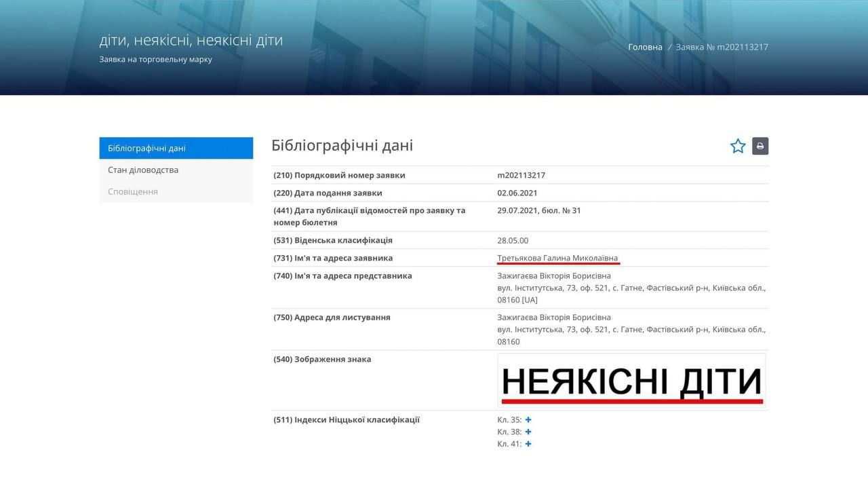Click the filing date 02.06.2021
The width and height of the screenshot is (868, 477).
click(x=519, y=192)
